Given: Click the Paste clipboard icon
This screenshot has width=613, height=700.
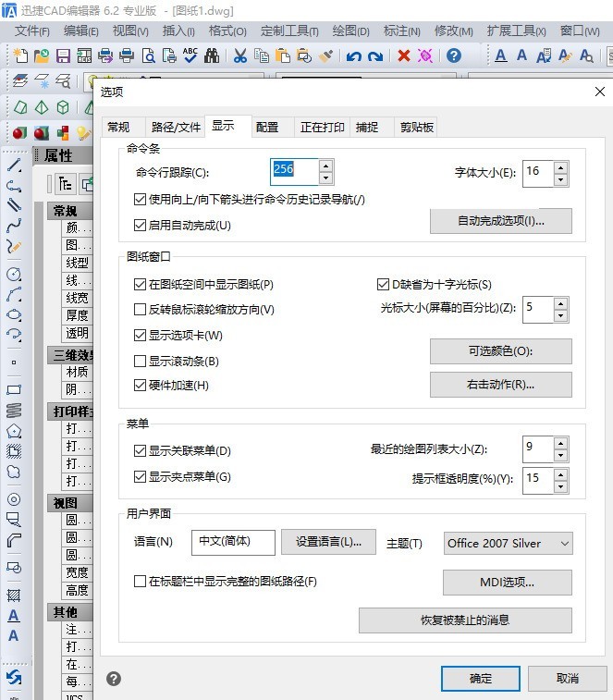Looking at the screenshot, I should [x=283, y=55].
